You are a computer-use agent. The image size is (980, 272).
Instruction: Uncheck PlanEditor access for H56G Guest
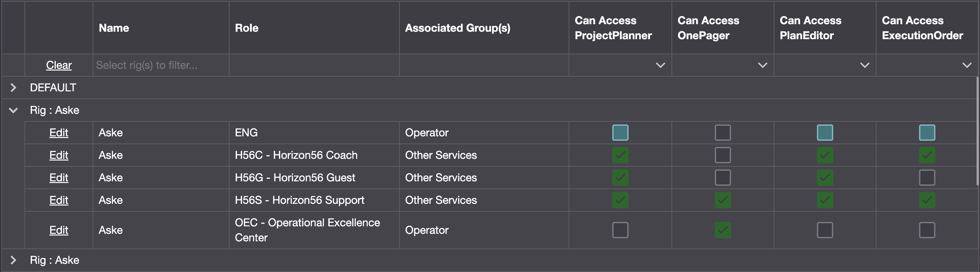tap(824, 178)
